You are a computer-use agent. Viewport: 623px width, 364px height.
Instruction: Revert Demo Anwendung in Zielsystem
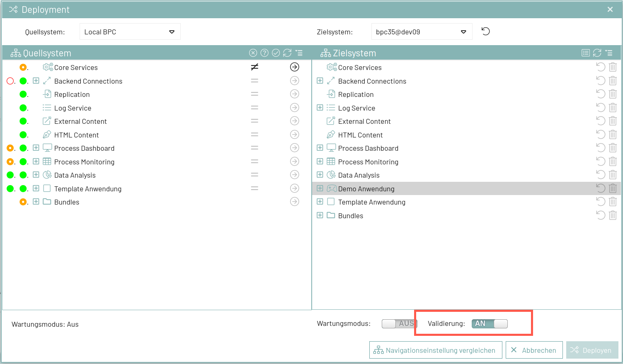601,188
